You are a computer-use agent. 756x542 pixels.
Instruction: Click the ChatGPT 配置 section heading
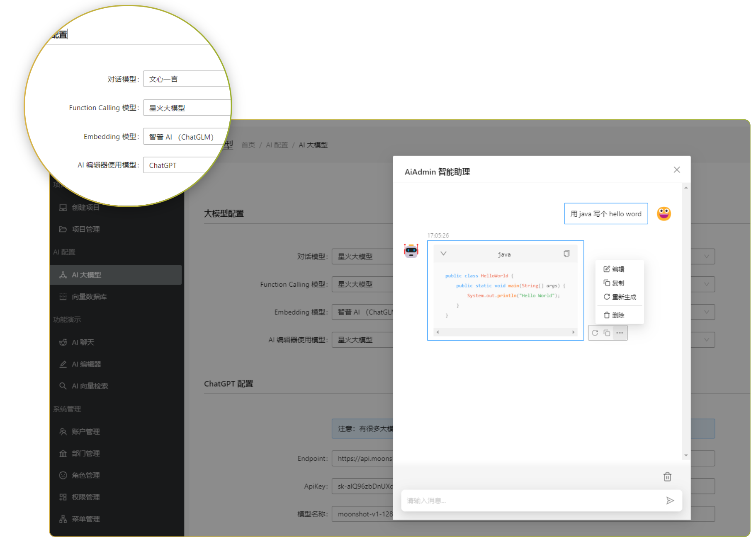point(229,384)
